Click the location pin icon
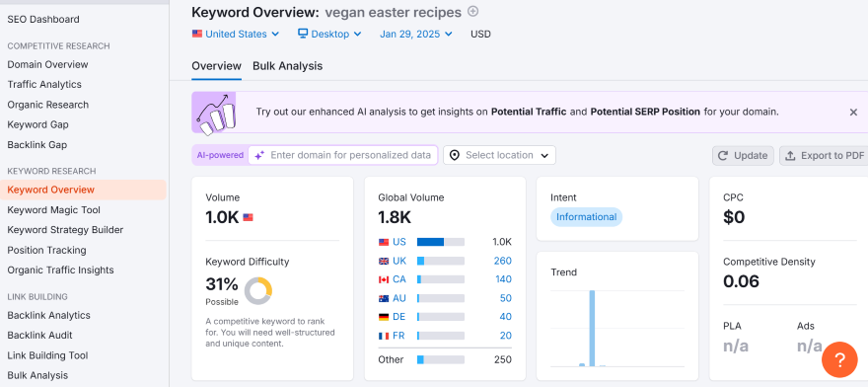The width and height of the screenshot is (868, 387). coord(455,155)
